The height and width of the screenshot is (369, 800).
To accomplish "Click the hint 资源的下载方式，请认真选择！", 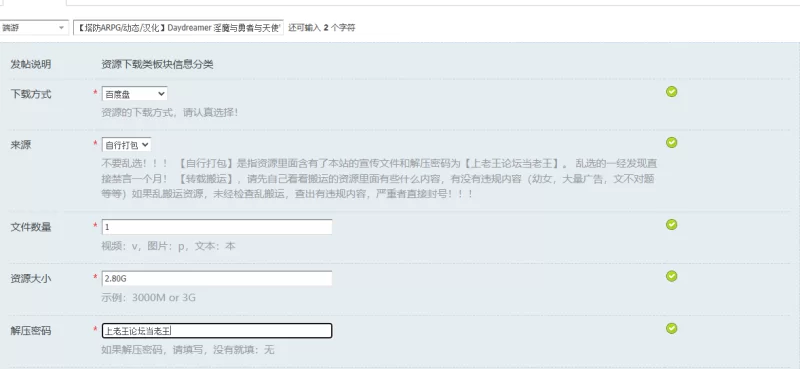I will [169, 112].
